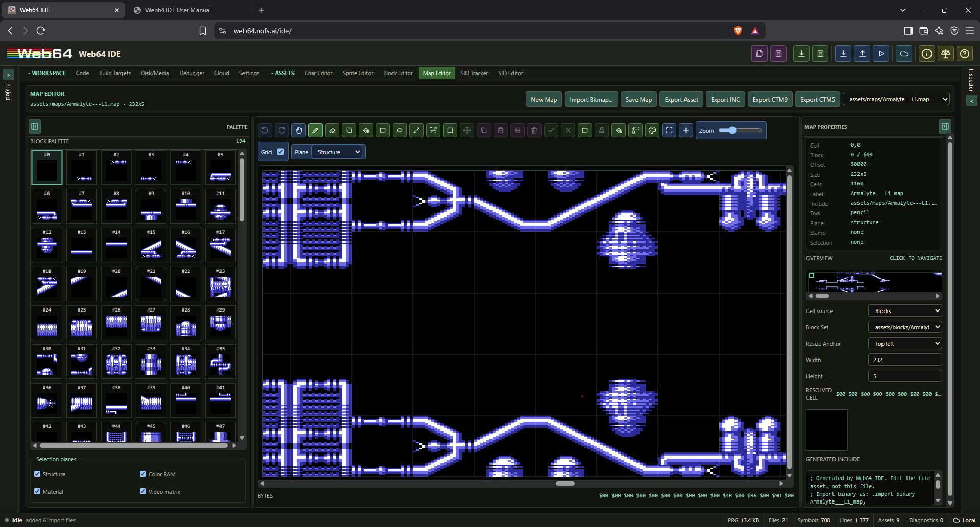Open browser tab list chevron
This screenshot has height=527, width=980.
pyautogui.click(x=903, y=10)
